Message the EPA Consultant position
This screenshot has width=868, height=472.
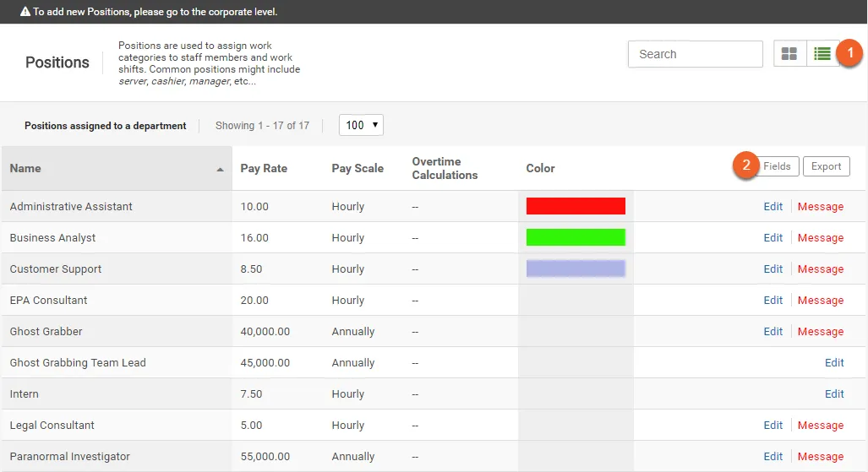[x=821, y=300]
